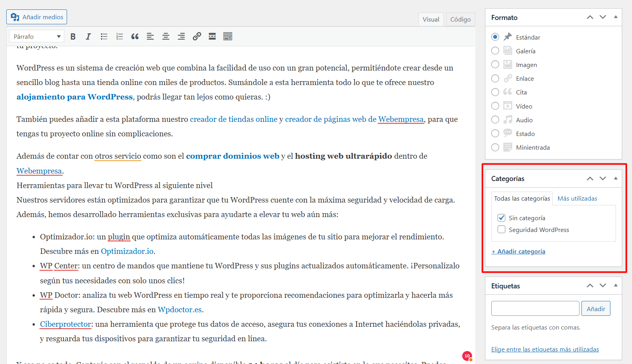
Task: Select the Galería format radio button
Action: pyautogui.click(x=495, y=51)
